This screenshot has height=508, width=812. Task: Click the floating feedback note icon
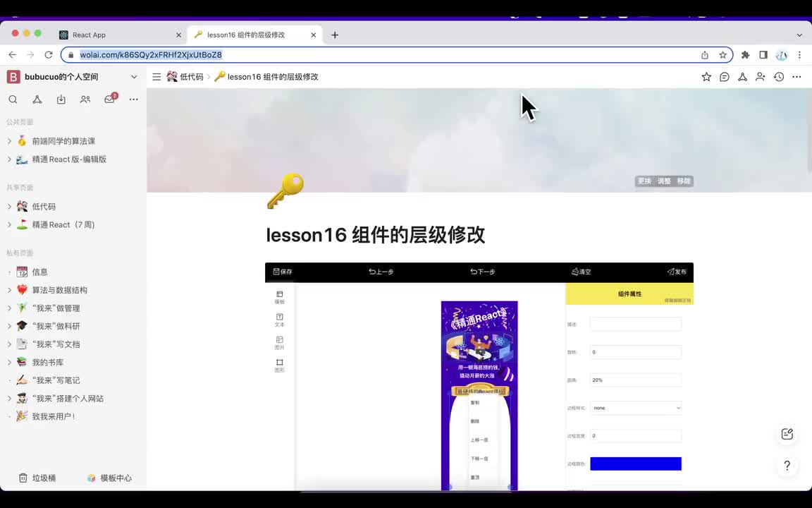(x=787, y=435)
